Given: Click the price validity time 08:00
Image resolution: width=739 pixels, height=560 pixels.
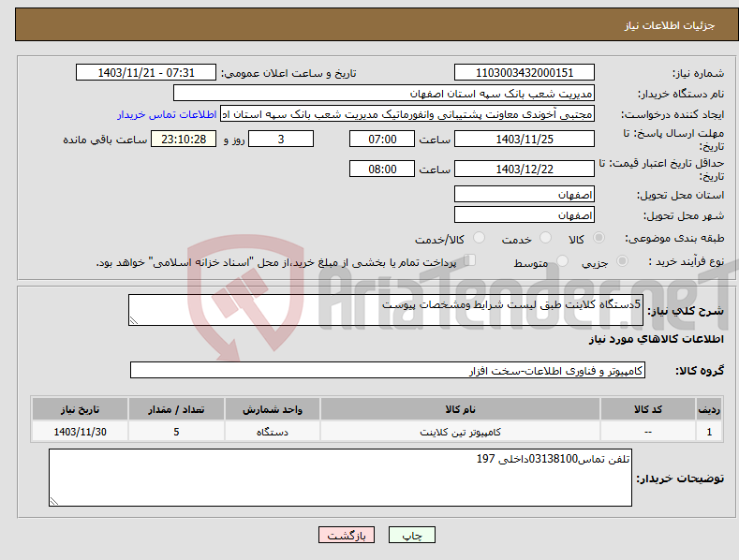Looking at the screenshot, I should (x=382, y=169).
